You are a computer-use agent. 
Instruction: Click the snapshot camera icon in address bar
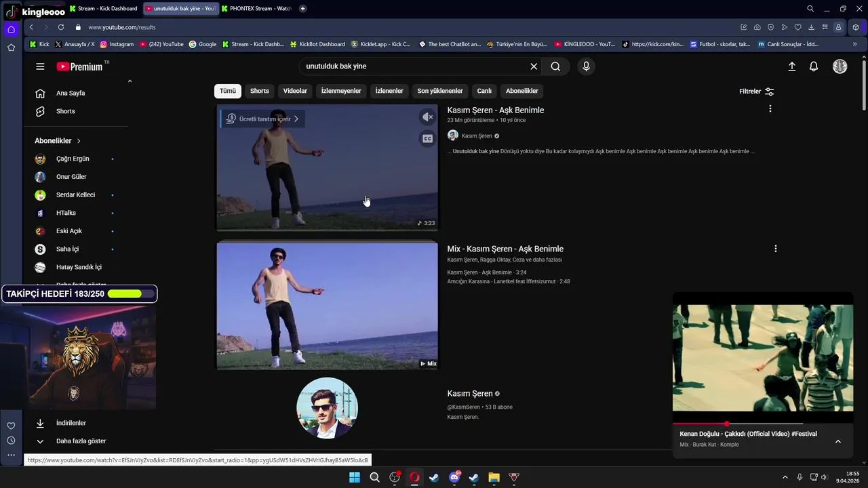click(x=757, y=27)
